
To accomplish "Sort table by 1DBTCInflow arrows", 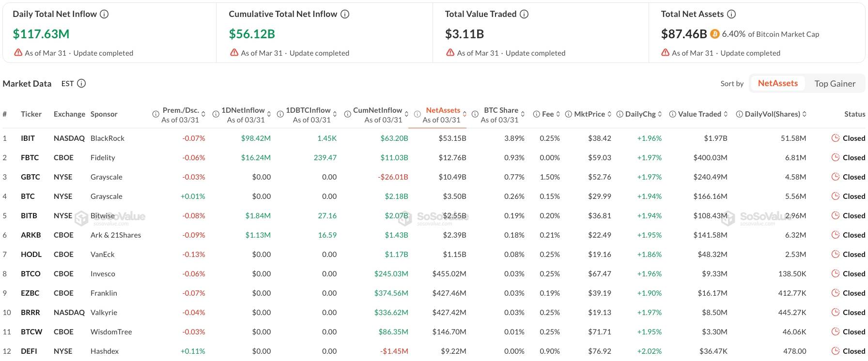I will pos(335,114).
